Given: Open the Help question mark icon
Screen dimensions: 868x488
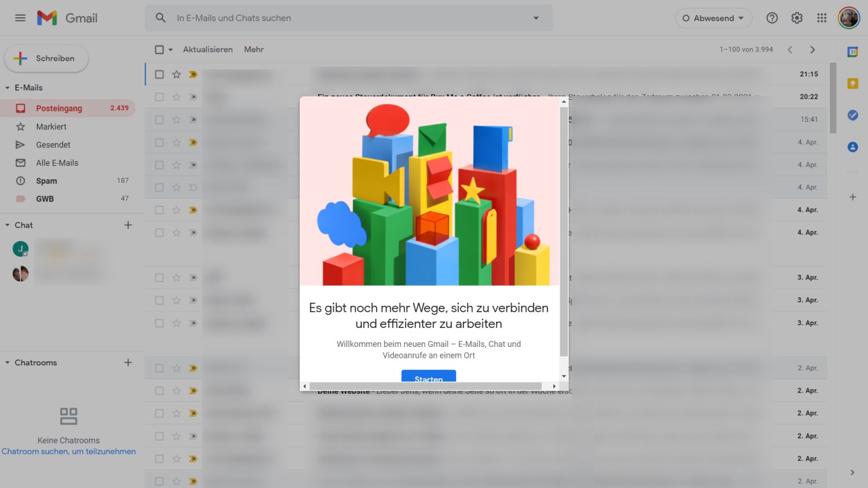Looking at the screenshot, I should point(772,18).
